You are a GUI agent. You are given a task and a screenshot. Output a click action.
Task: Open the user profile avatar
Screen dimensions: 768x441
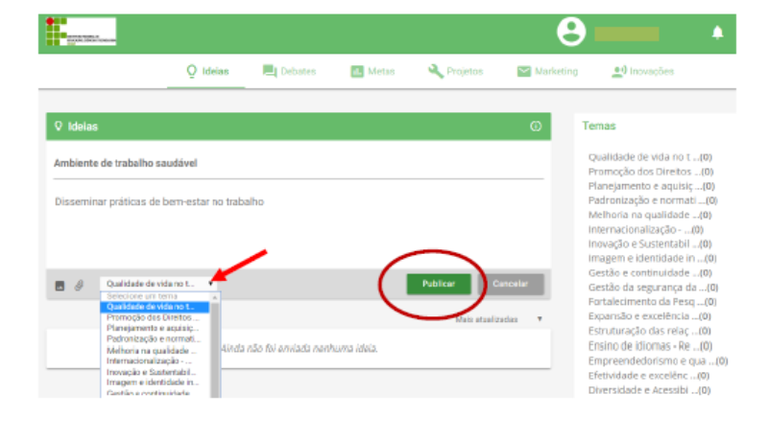571,32
